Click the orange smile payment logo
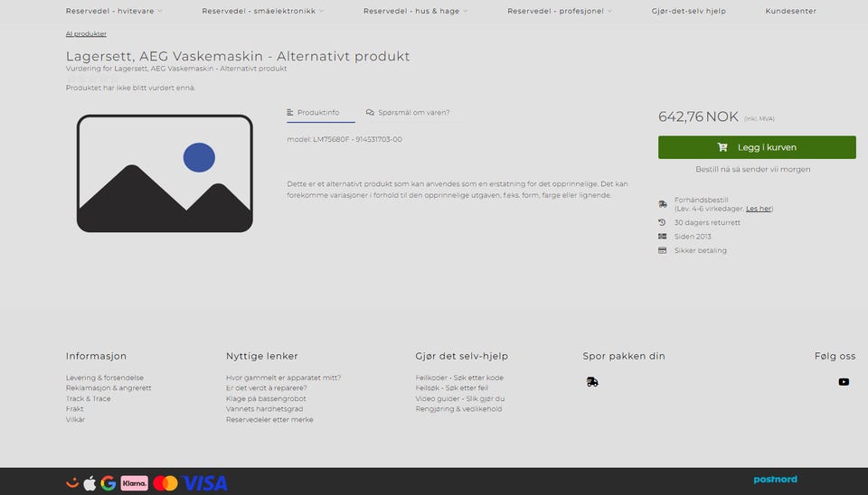This screenshot has width=868, height=495. point(72,483)
